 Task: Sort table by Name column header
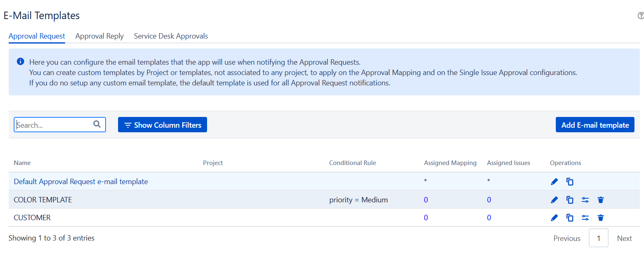click(x=22, y=163)
